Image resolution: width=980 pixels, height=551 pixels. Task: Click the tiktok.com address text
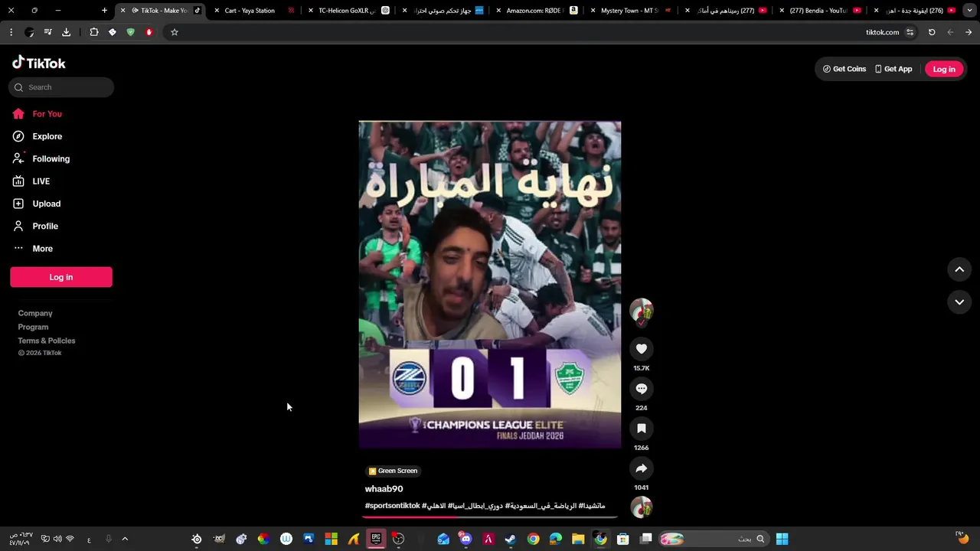coord(882,32)
